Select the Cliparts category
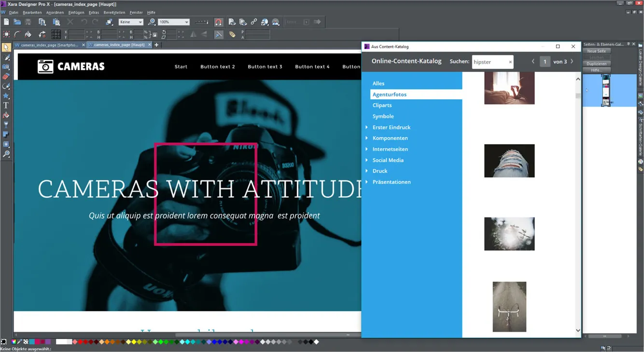The image size is (644, 352). 382,105
